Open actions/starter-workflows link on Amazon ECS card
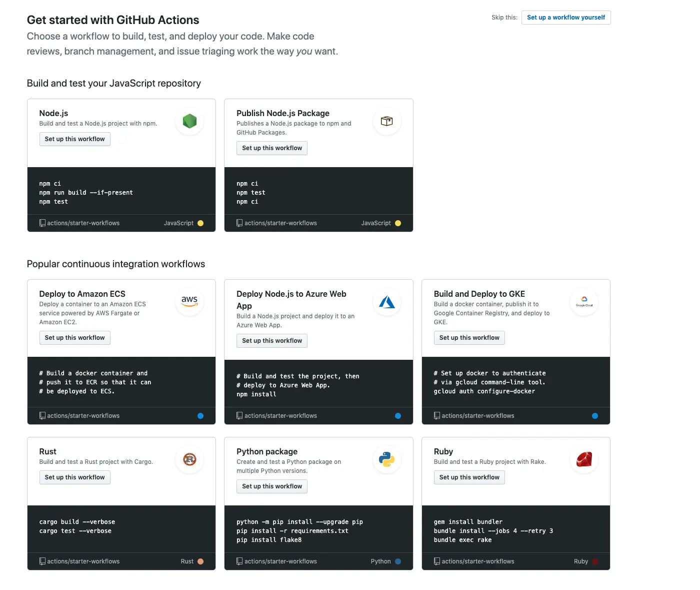This screenshot has height=590, width=700. pos(83,416)
